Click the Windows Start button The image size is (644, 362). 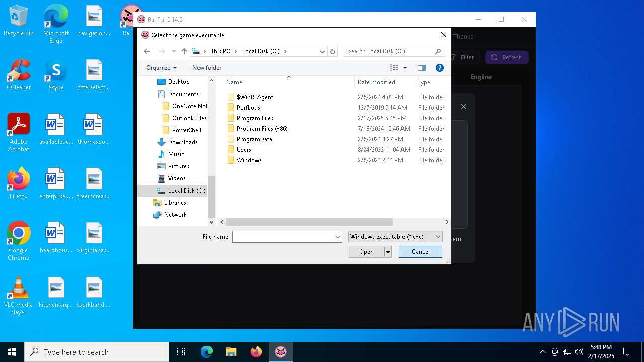point(12,352)
